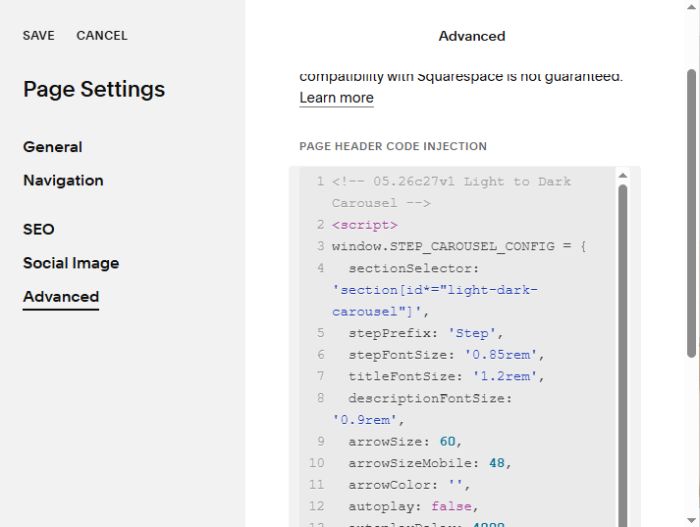Select the Social Image tab
Viewport: 700px width, 527px height.
point(71,263)
